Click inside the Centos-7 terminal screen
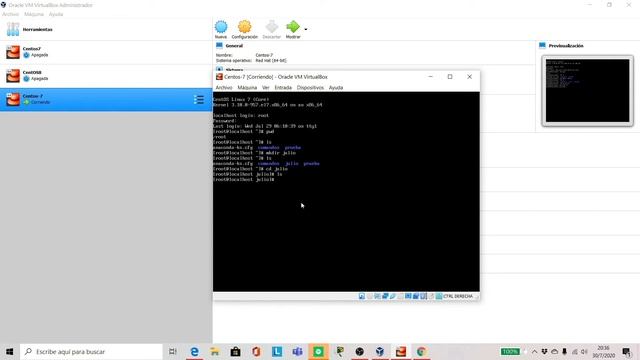The image size is (640, 360). pos(346,191)
